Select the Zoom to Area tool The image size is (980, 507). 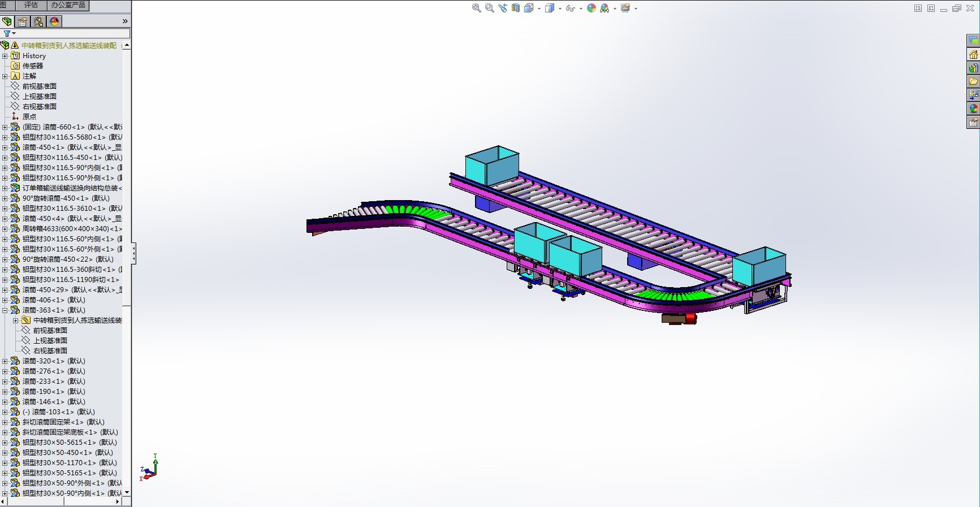tap(490, 8)
